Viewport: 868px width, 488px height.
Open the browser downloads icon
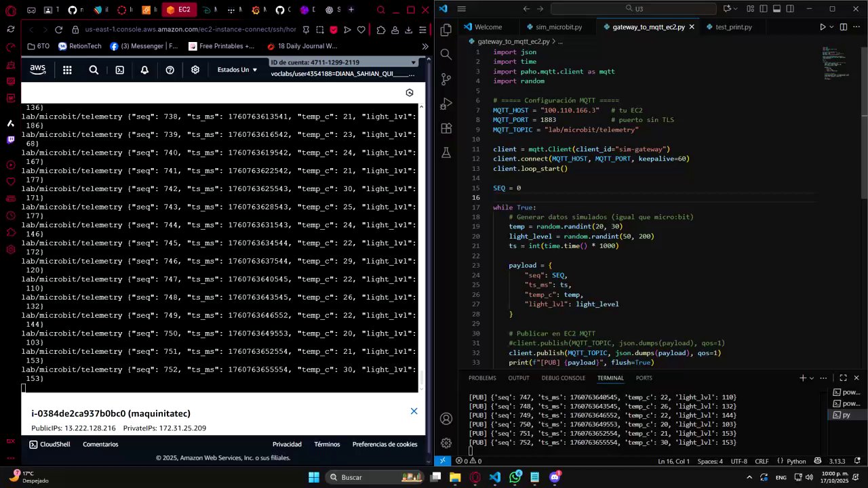(x=408, y=30)
